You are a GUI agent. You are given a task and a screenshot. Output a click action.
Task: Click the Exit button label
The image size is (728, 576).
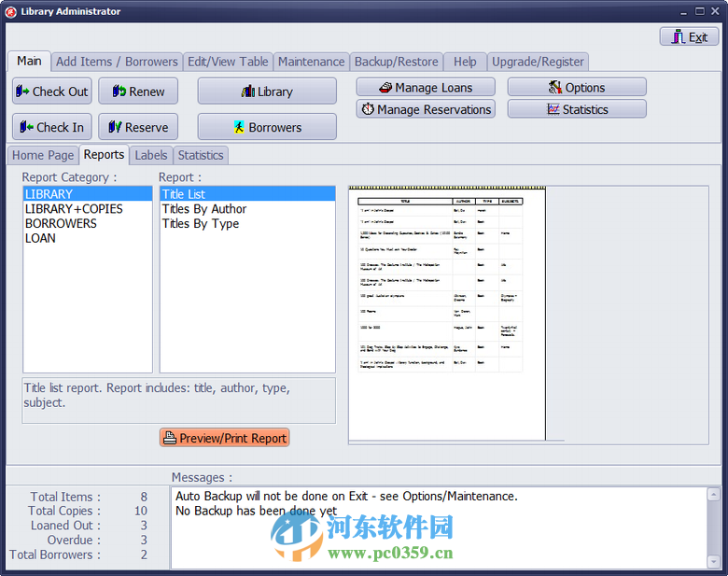click(698, 37)
